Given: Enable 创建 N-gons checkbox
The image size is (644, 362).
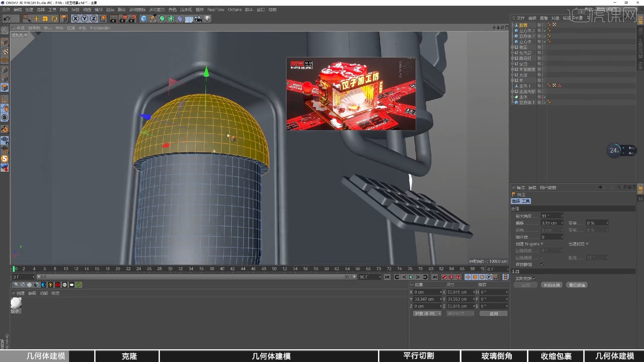Looking at the screenshot, I should tap(542, 244).
